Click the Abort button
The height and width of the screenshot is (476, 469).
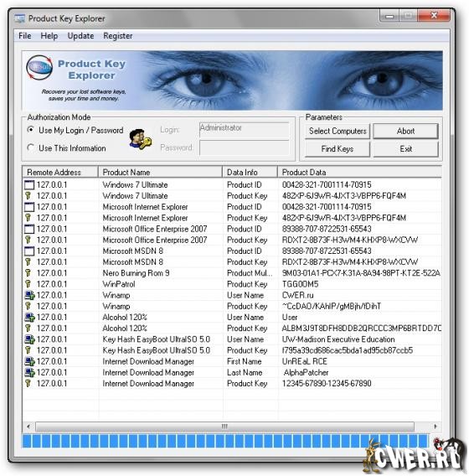(x=405, y=131)
